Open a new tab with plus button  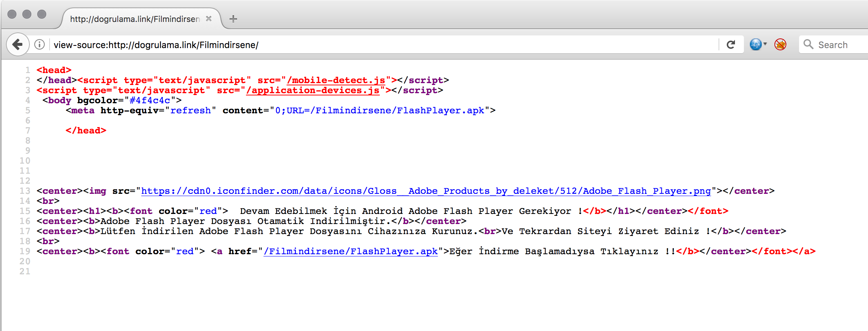tap(233, 19)
